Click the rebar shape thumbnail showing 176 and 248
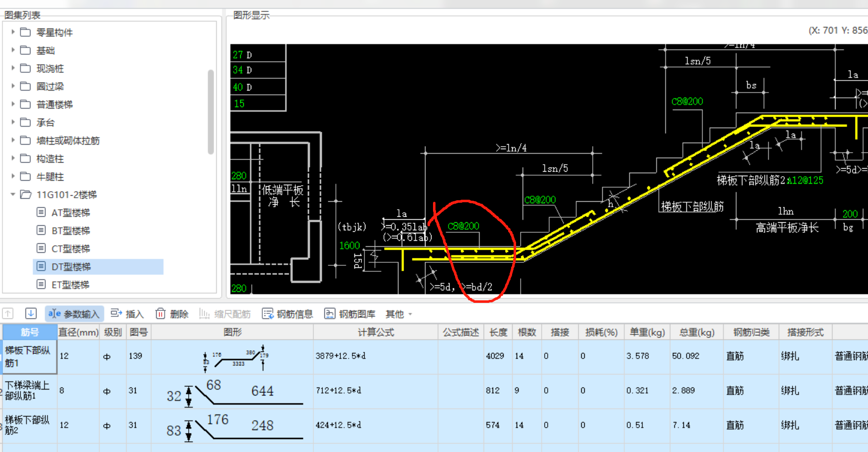Screen dimensions: 868x452 (x=234, y=427)
